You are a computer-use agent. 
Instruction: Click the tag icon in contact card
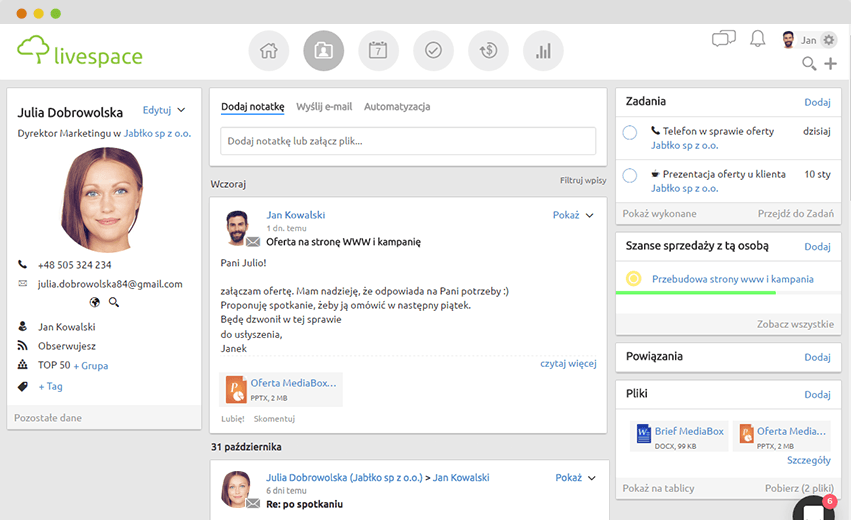23,386
